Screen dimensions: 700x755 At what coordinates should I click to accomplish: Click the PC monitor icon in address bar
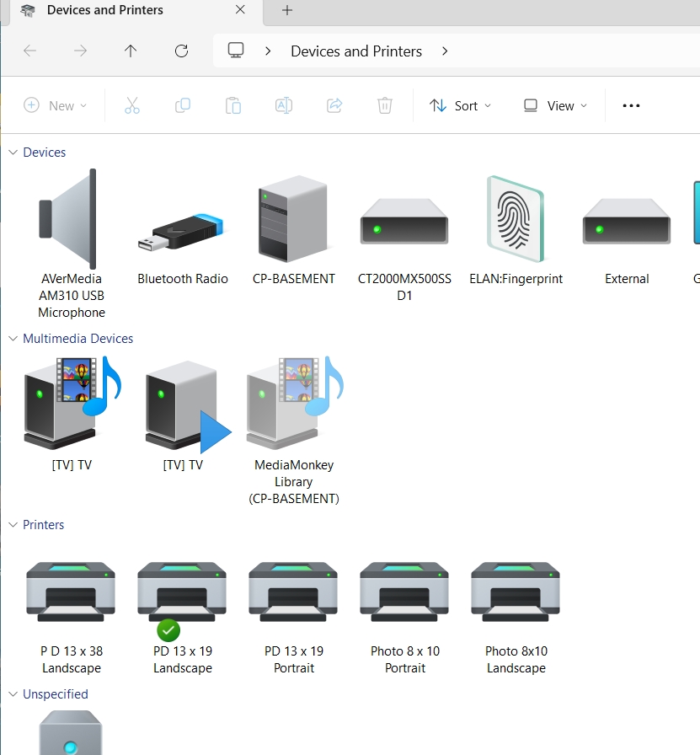pos(236,51)
